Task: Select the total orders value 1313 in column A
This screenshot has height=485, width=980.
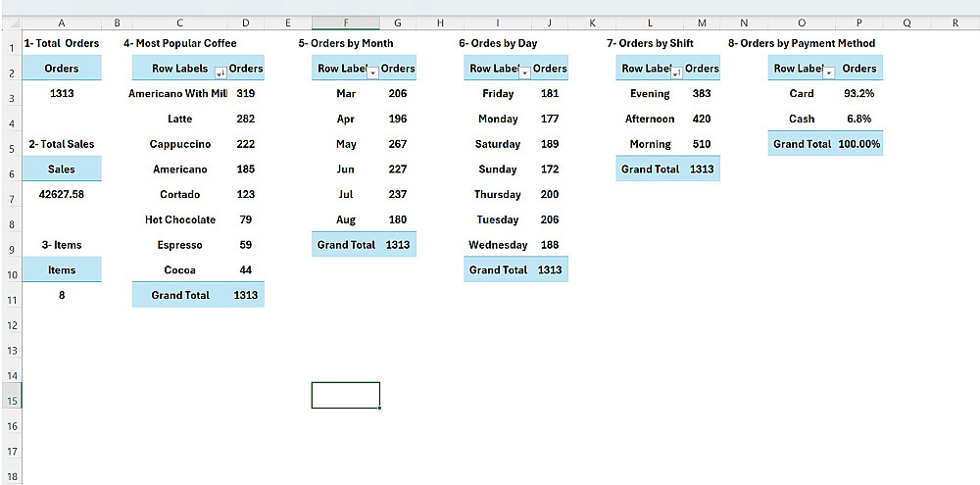Action: click(x=61, y=94)
